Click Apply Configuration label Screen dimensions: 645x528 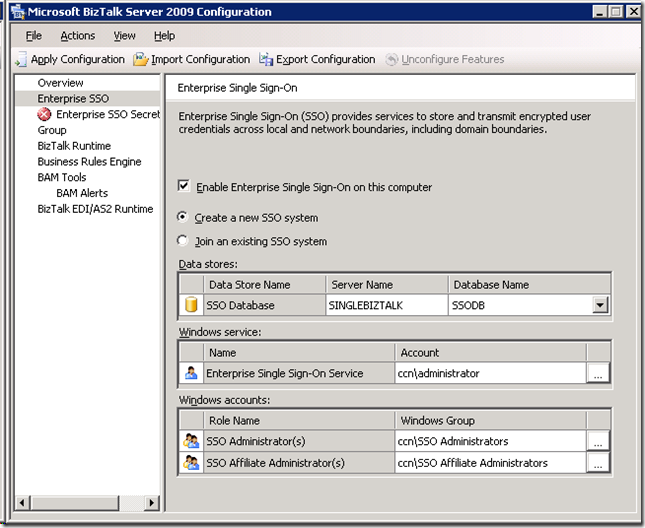tap(78, 60)
